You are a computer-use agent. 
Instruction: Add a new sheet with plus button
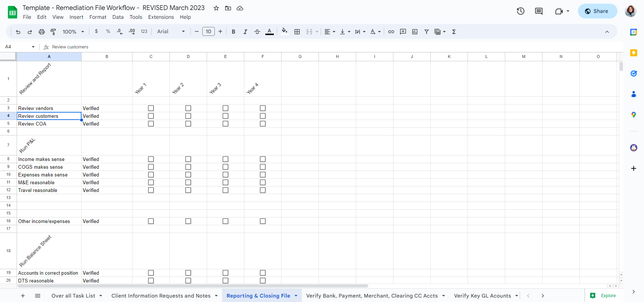23,296
